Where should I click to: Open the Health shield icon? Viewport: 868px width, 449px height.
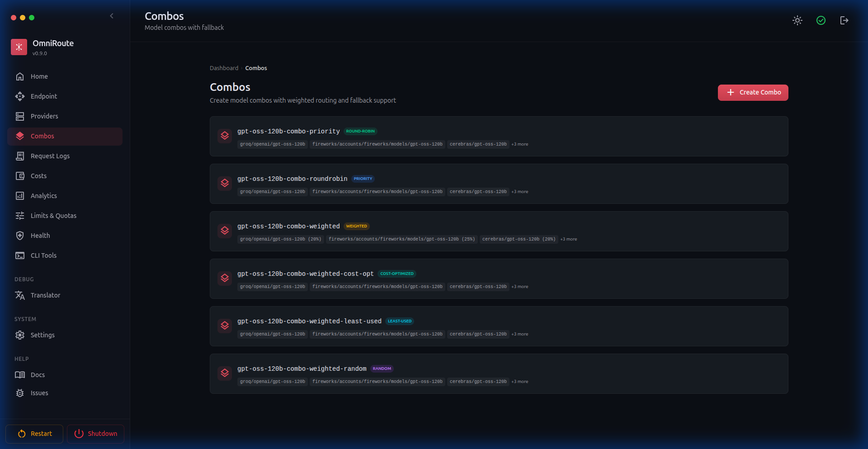[x=20, y=236]
